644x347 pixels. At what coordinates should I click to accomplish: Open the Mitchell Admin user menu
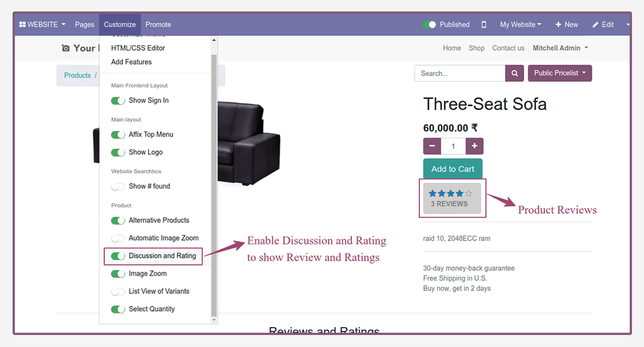click(x=560, y=48)
